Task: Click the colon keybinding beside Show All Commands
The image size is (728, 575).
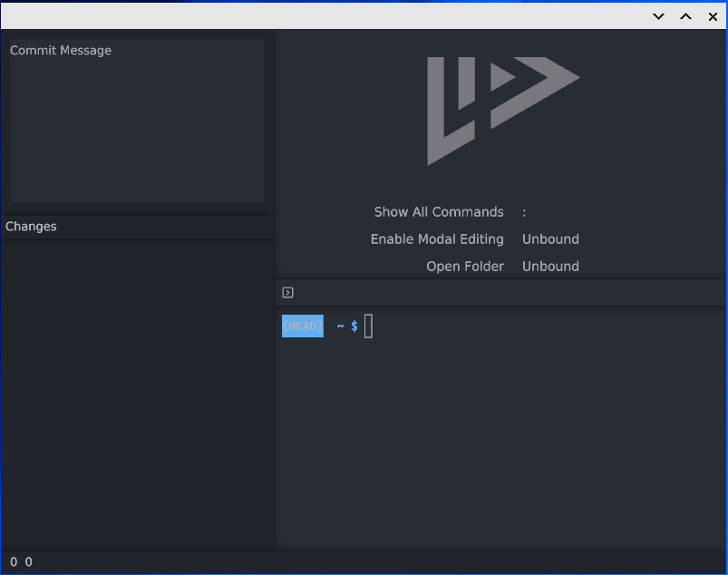Action: tap(524, 211)
